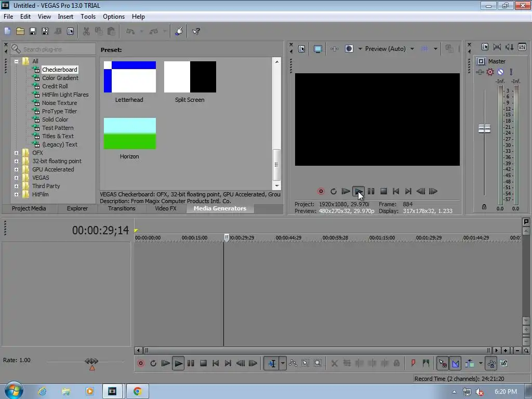Switch to the Project Media tab

coord(29,208)
